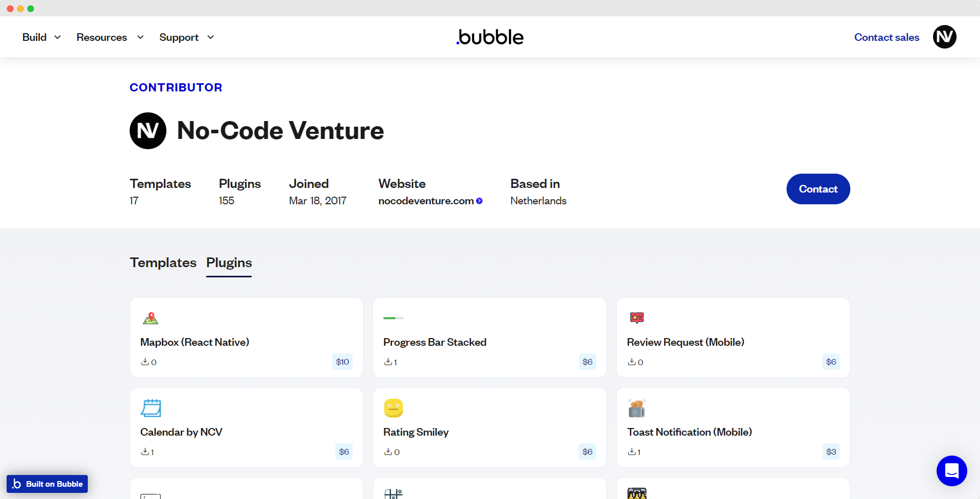Screen dimensions: 980x499
Task: Click the download icon on the Mapbox card
Action: [x=144, y=362]
